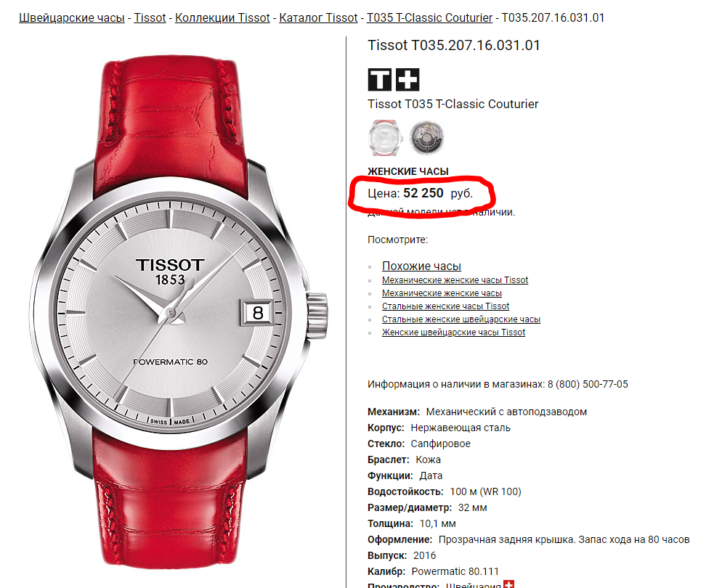The height and width of the screenshot is (588, 714).
Task: Open Механические женские часы Tissot link
Action: (455, 280)
